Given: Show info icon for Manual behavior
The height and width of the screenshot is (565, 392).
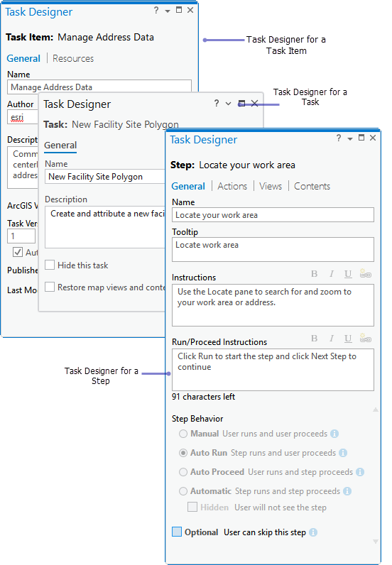Looking at the screenshot, I should (334, 434).
